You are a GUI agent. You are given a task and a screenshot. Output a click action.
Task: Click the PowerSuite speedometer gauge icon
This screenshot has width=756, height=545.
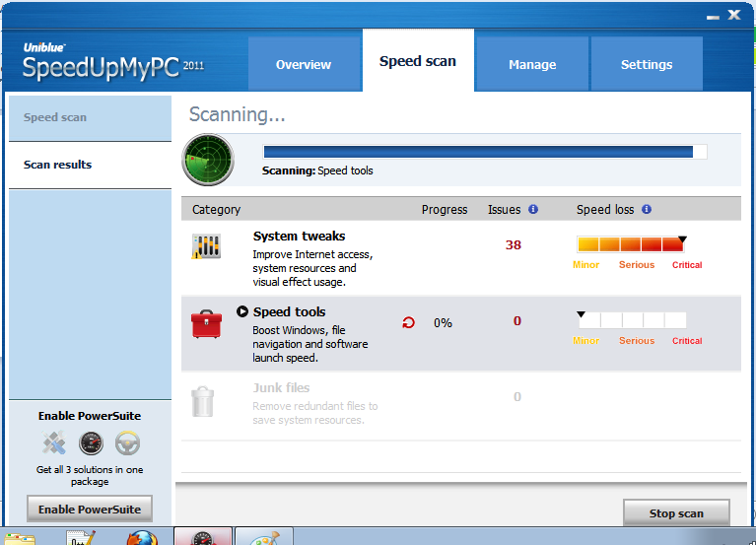tap(91, 443)
